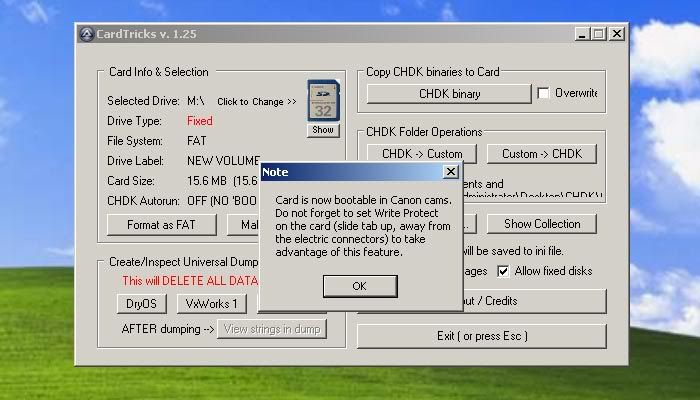Click Format as FAT button

162,225
